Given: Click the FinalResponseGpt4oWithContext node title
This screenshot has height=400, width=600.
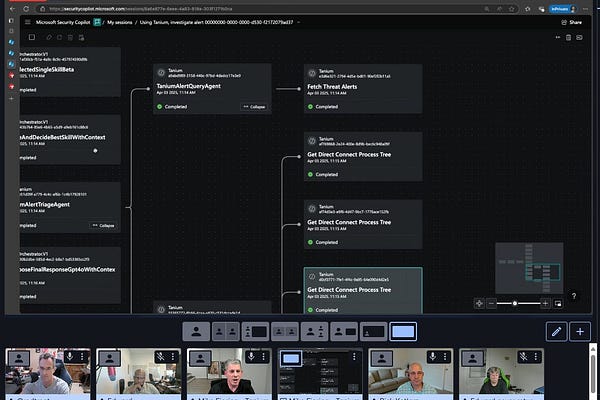Looking at the screenshot, I should pos(68,269).
